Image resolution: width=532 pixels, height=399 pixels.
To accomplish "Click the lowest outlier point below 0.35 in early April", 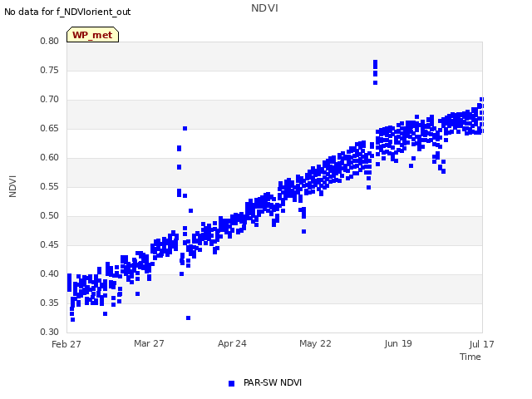I will [189, 318].
